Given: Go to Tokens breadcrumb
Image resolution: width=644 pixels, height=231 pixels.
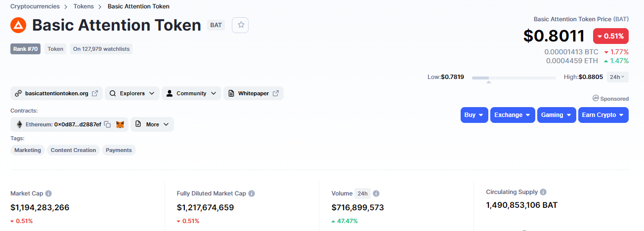Looking at the screenshot, I should (x=83, y=6).
